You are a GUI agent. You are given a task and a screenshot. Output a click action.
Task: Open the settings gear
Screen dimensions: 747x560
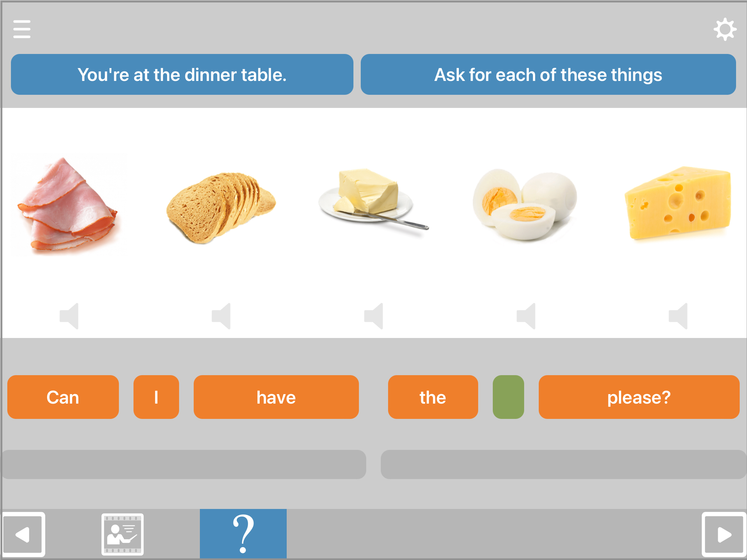725,29
